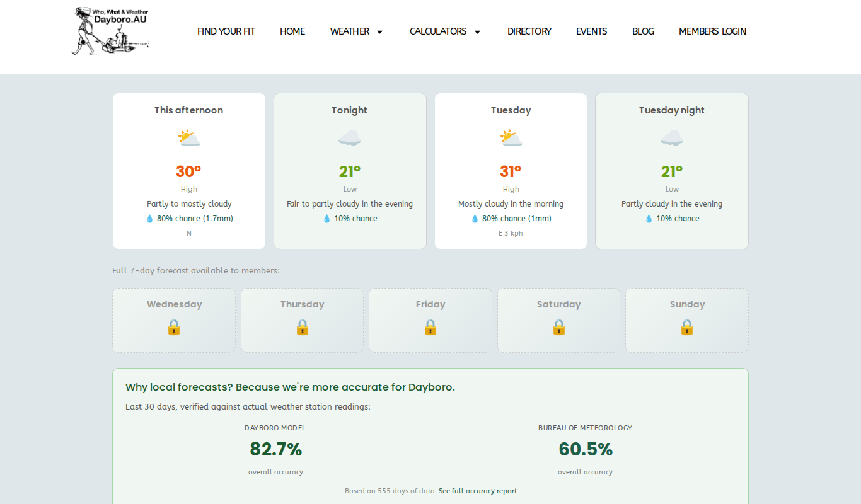Click the 82.7% Dayboro model accuracy

point(276,449)
